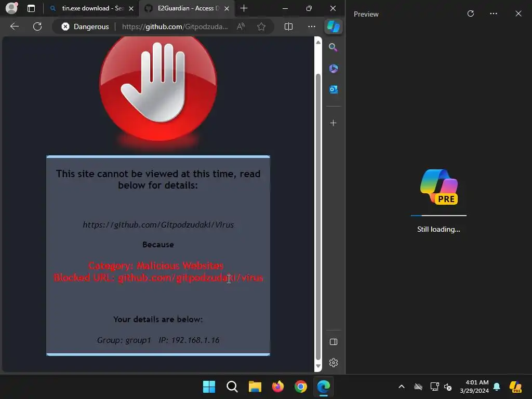532x399 pixels.
Task: Open Copilot PRE from the taskbar
Action: [516, 387]
